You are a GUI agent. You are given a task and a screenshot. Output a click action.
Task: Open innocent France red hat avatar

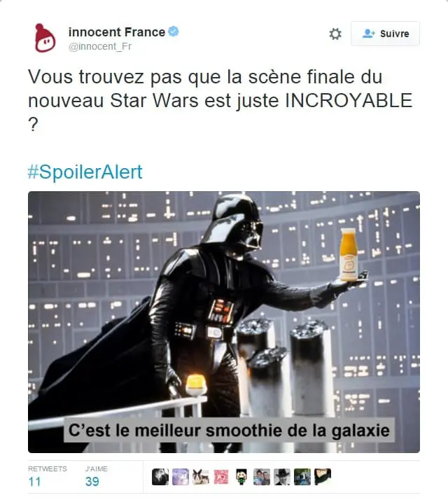point(45,38)
